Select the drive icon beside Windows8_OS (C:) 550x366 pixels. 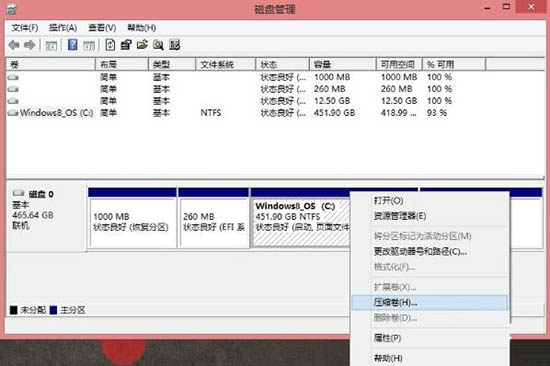13,113
